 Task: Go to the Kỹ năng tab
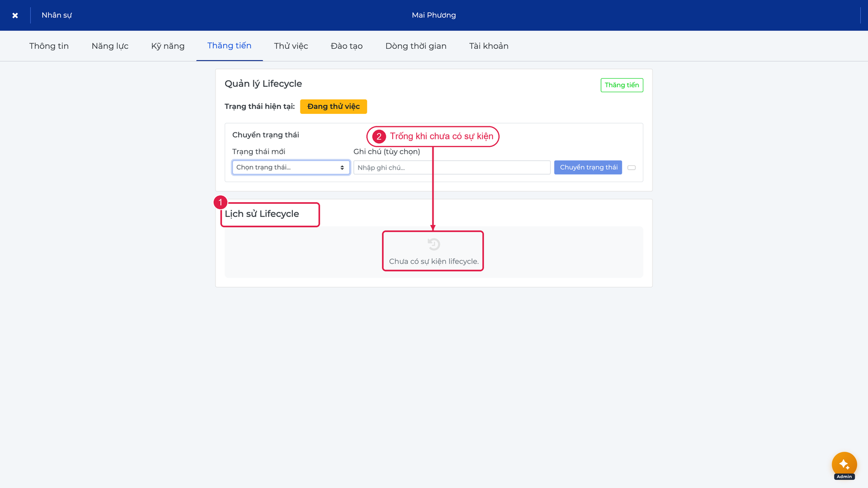(168, 46)
